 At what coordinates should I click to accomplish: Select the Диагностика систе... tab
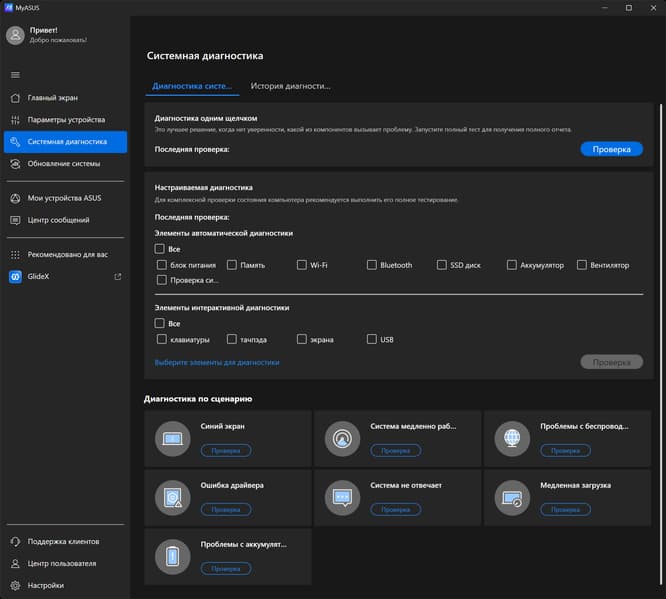coord(192,86)
